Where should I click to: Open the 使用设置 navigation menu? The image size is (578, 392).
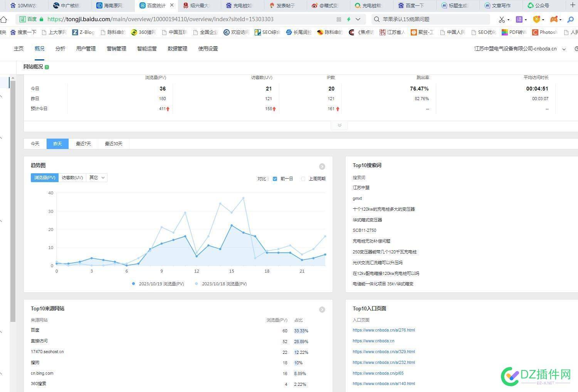tap(208, 49)
